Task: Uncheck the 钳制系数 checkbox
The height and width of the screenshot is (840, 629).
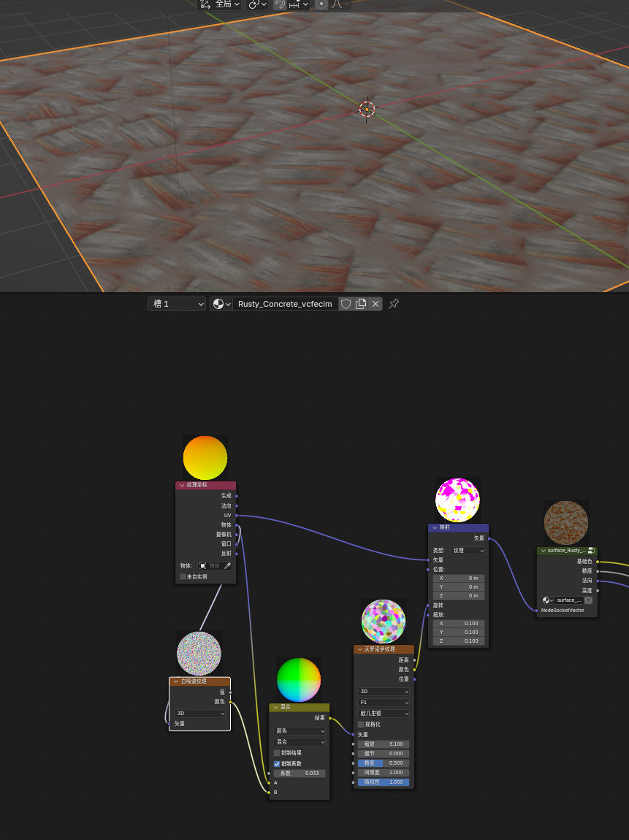Action: pyautogui.click(x=277, y=763)
